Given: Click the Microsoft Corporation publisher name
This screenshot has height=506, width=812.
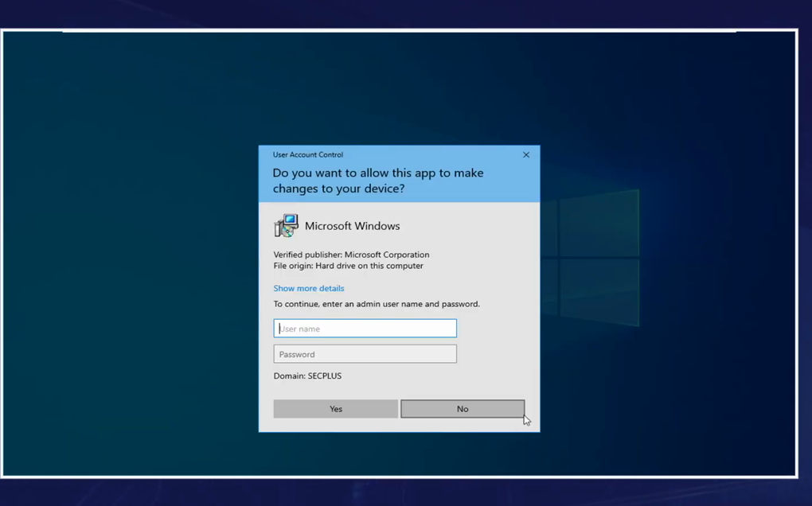Looking at the screenshot, I should point(387,255).
